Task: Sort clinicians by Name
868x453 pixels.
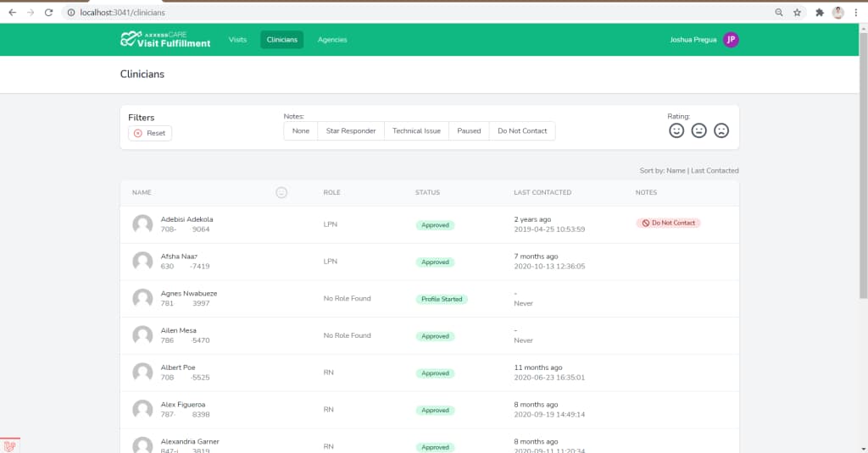Action: click(676, 171)
